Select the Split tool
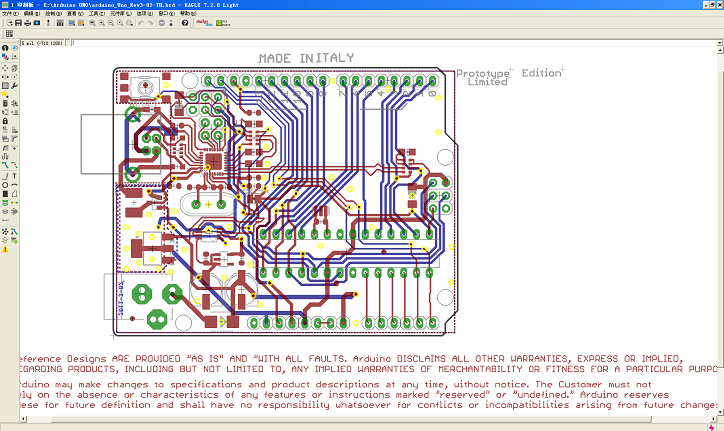Screen dimensions: 724x431 coord(5,148)
